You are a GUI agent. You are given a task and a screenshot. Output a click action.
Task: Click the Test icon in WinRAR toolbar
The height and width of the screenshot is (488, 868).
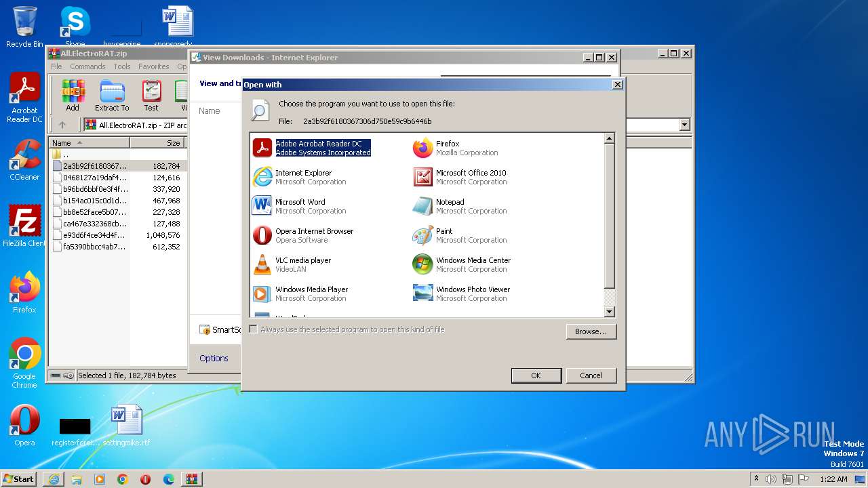pyautogui.click(x=151, y=96)
